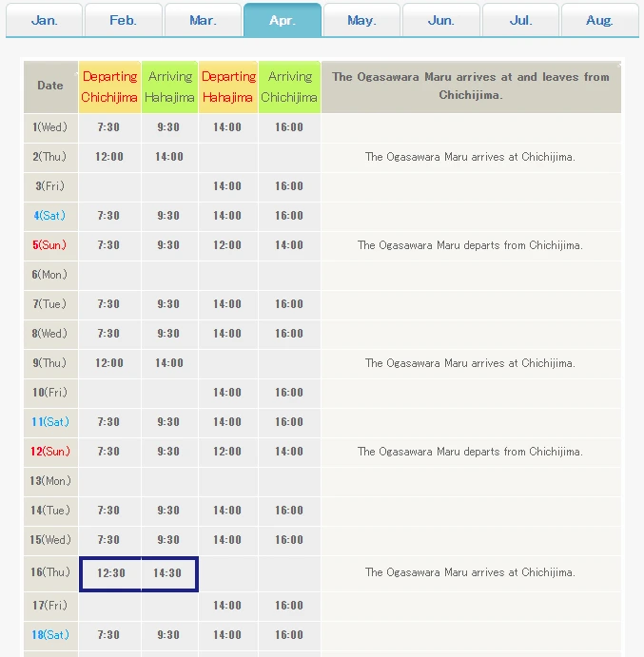Select the 7(Tue) date cell
The height and width of the screenshot is (657, 644).
coord(50,303)
